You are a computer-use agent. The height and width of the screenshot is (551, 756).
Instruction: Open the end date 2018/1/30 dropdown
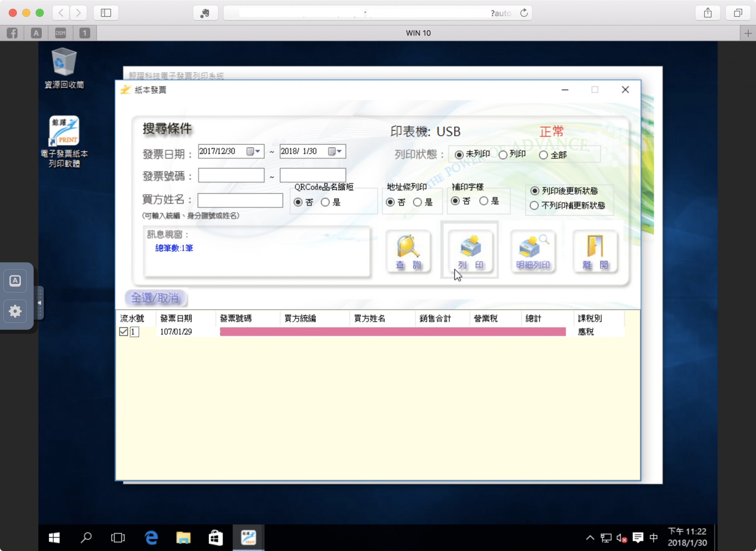click(x=339, y=151)
